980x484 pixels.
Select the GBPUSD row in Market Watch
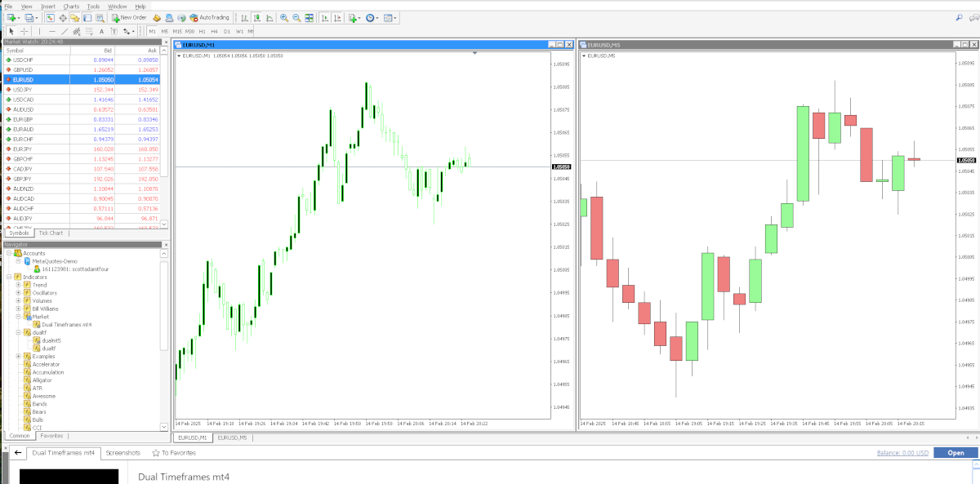82,70
